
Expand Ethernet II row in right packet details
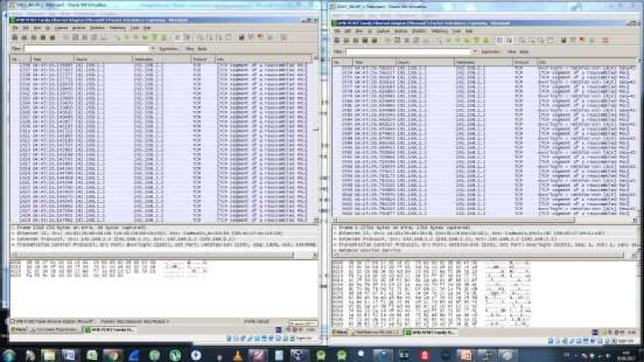click(x=336, y=233)
